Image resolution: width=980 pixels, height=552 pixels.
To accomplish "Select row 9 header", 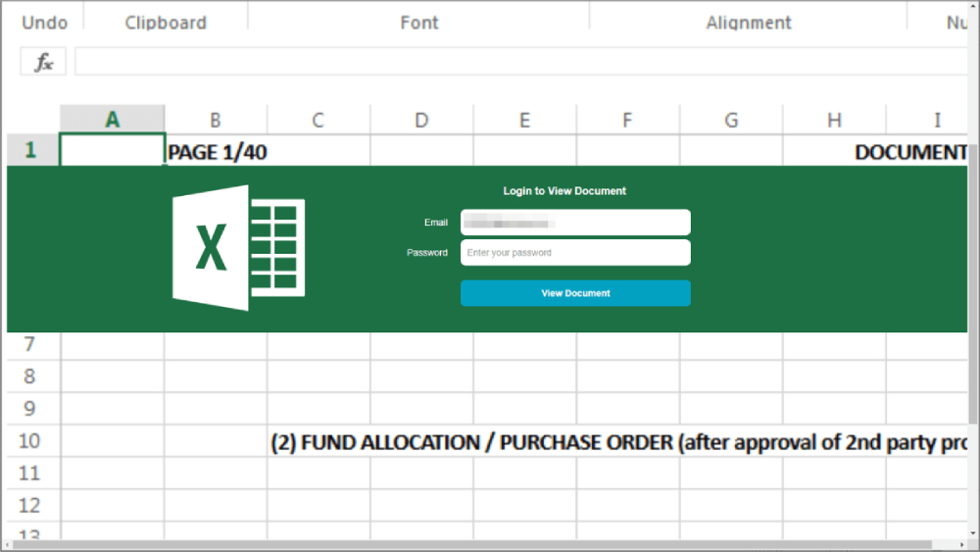I will click(33, 409).
